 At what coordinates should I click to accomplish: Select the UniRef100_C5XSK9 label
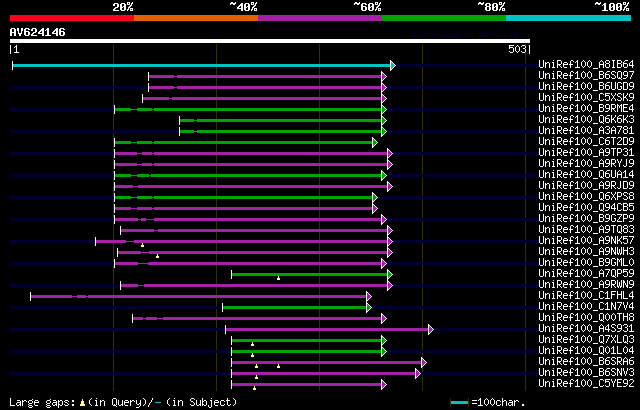coord(586,98)
